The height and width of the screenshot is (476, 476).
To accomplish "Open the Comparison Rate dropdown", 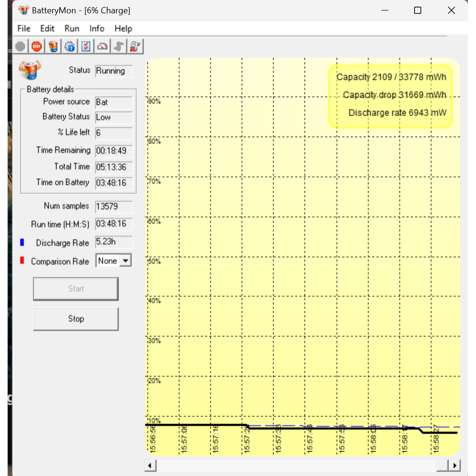I will click(125, 261).
